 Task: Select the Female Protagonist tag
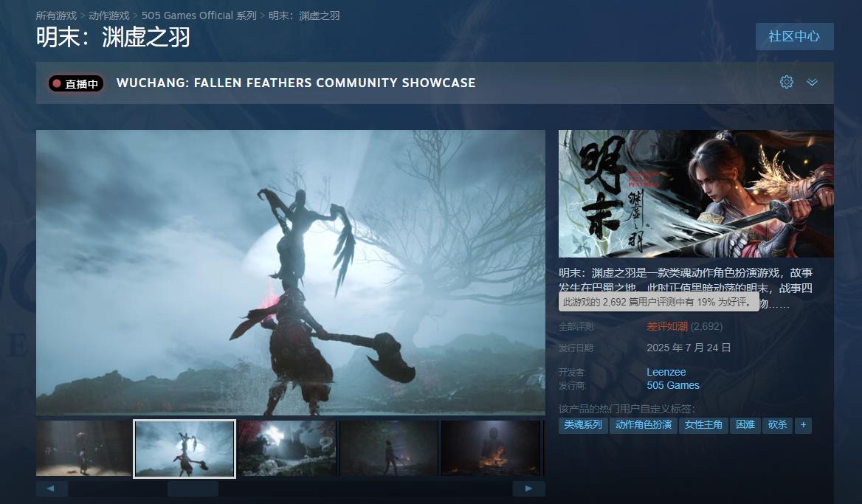pyautogui.click(x=703, y=425)
